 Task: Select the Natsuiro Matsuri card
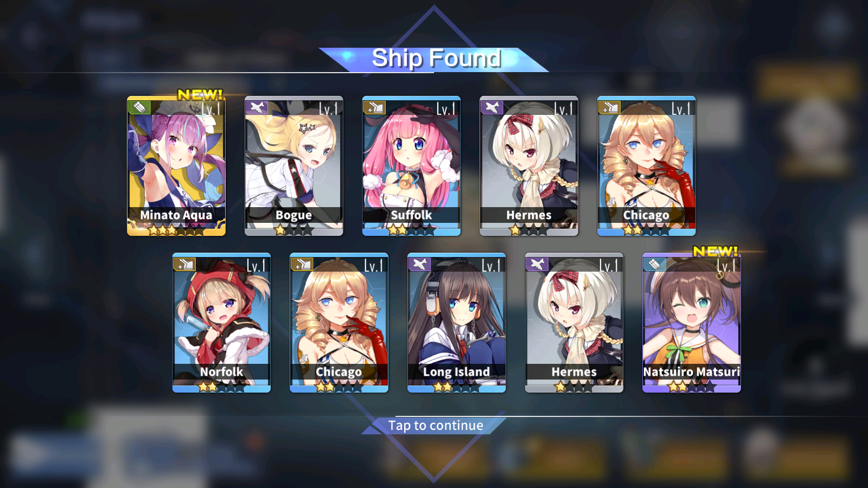coord(692,323)
